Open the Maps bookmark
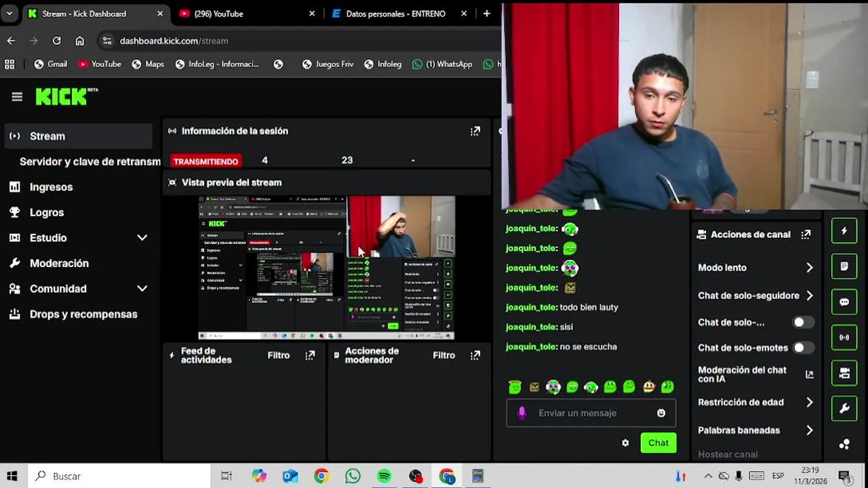Image resolution: width=868 pixels, height=488 pixels. 148,64
